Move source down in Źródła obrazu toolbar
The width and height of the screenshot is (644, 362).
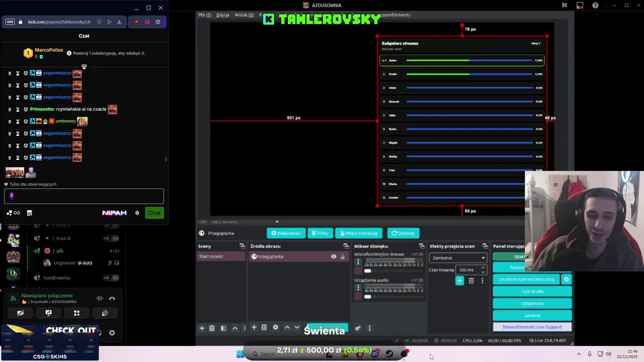[297, 328]
